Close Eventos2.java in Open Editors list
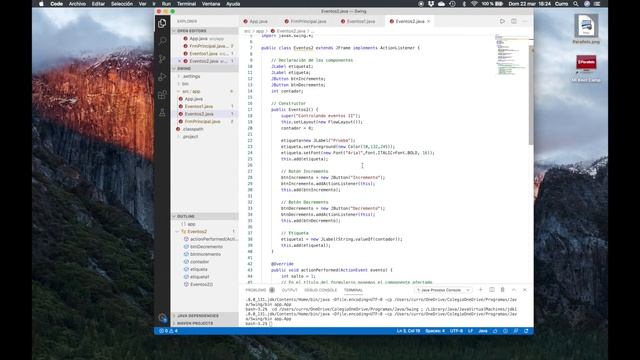640x360 pixels. tap(180, 61)
